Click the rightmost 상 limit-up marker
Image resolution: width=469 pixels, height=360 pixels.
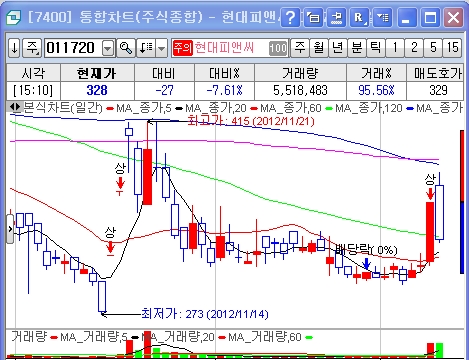coord(430,179)
